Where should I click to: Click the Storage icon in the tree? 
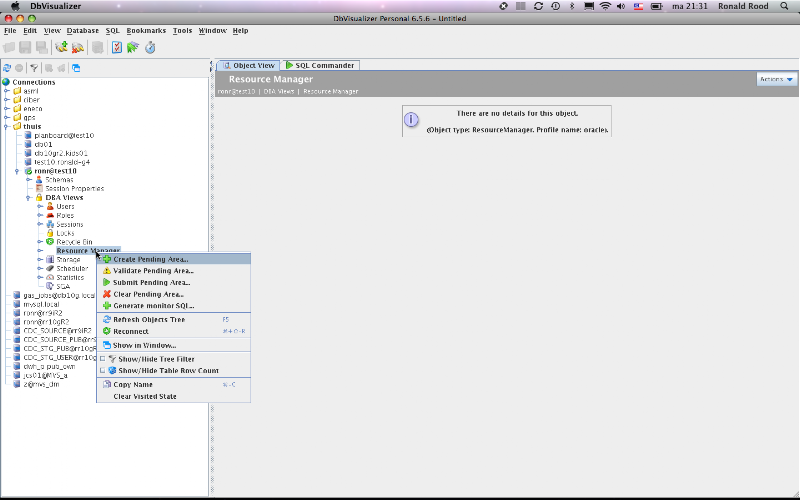tap(50, 260)
